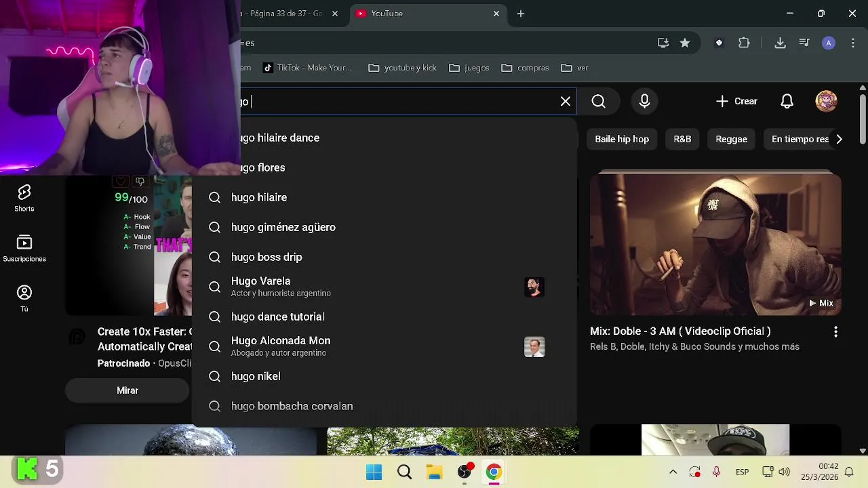Open volume control in tray
The width and height of the screenshot is (868, 488).
point(785,472)
